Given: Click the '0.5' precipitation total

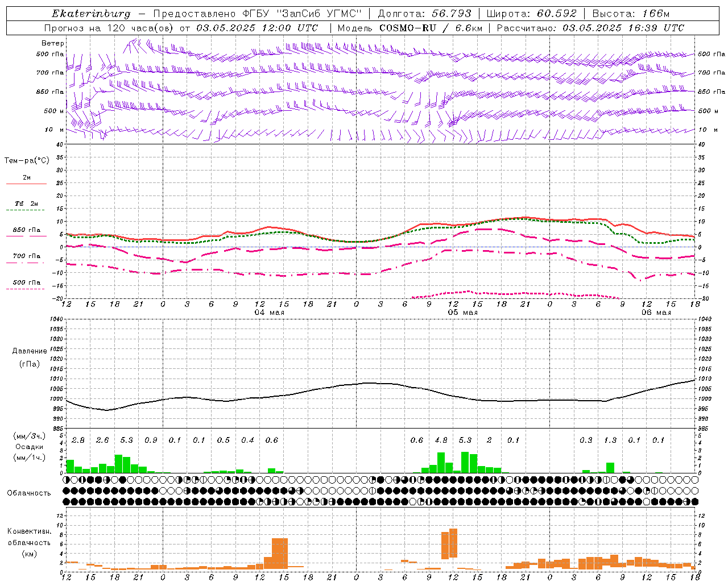Looking at the screenshot, I should point(224,440).
